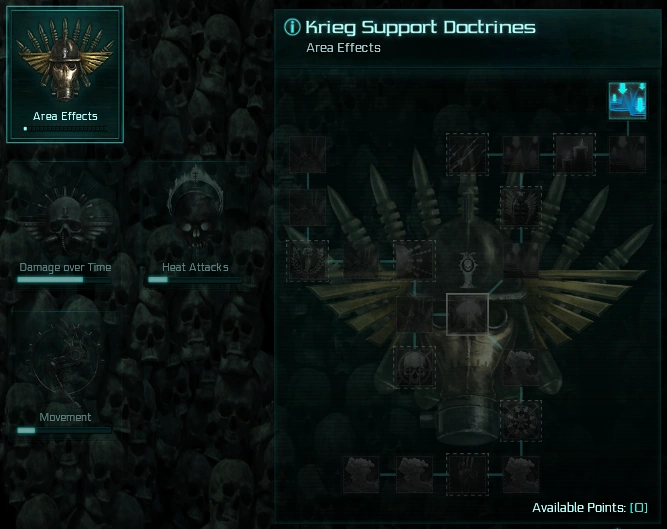Click the info icon beside Krieg Support Doctrines
Screen dimensions: 667x529
point(292,27)
